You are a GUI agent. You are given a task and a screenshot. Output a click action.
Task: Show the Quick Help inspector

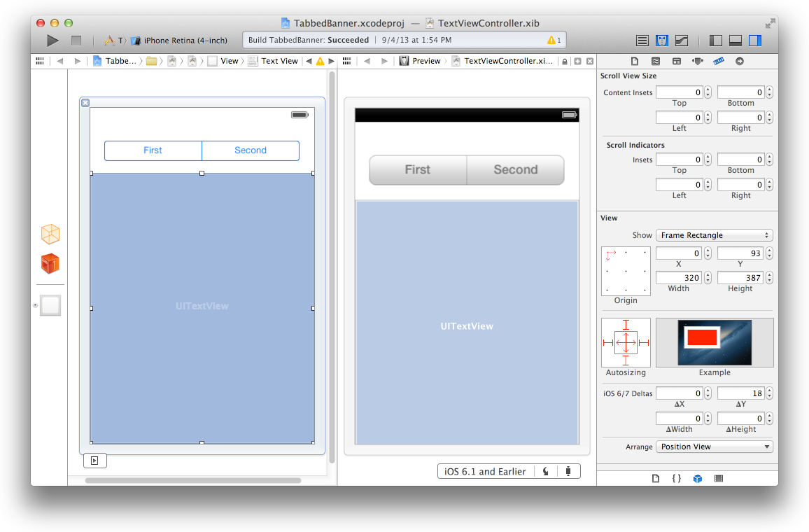[x=656, y=61]
